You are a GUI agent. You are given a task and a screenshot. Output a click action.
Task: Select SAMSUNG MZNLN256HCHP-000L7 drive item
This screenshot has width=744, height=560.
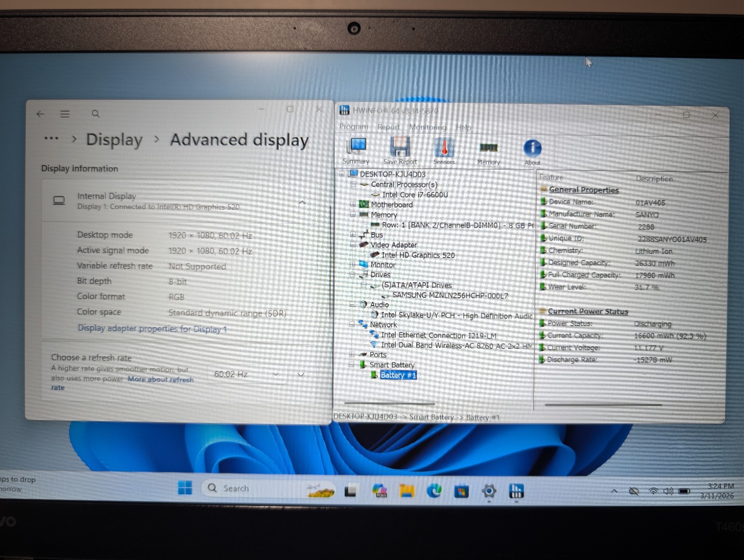[450, 295]
